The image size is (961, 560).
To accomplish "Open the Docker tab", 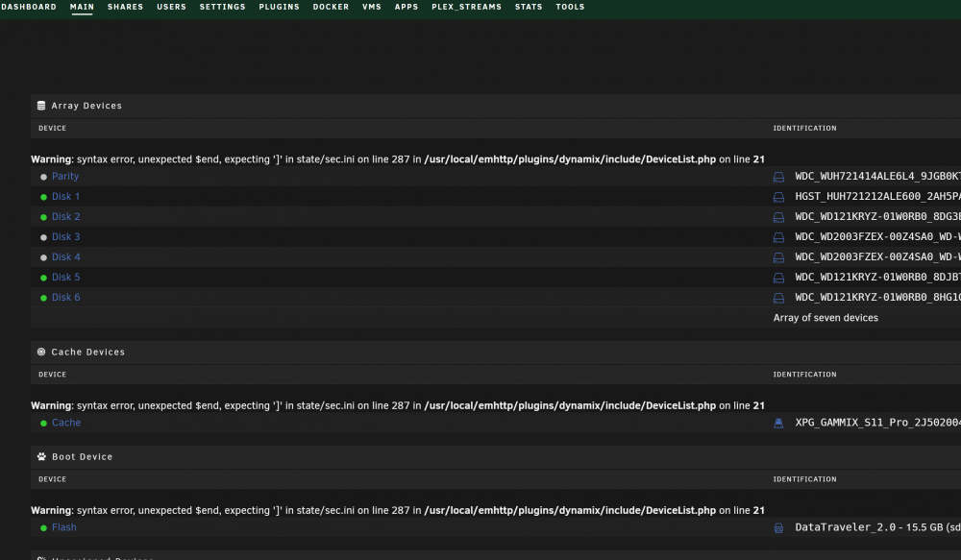I will pyautogui.click(x=331, y=7).
